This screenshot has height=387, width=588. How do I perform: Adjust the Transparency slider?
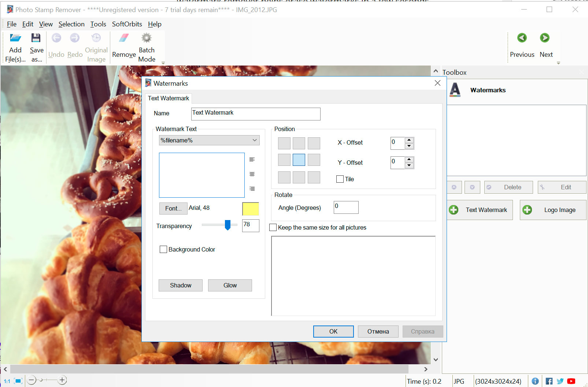coord(228,226)
